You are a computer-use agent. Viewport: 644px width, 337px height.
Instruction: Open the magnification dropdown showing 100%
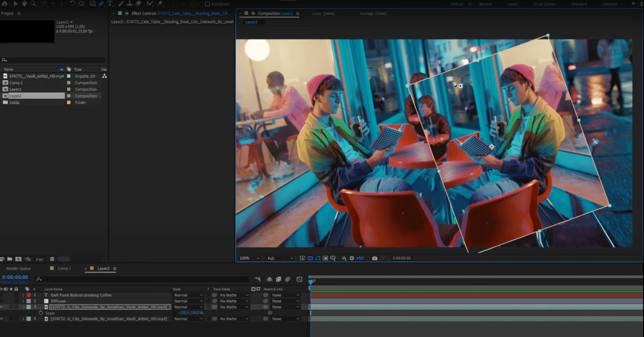tap(249, 258)
